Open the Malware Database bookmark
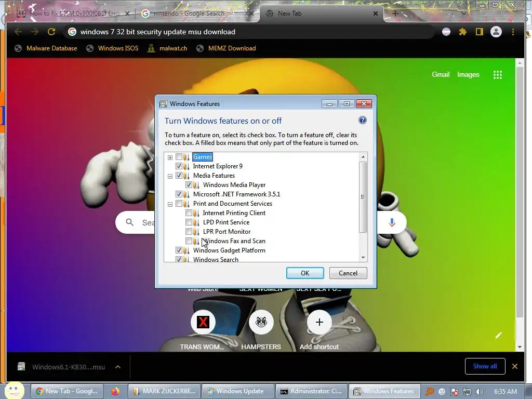The width and height of the screenshot is (532, 399). pyautogui.click(x=46, y=48)
